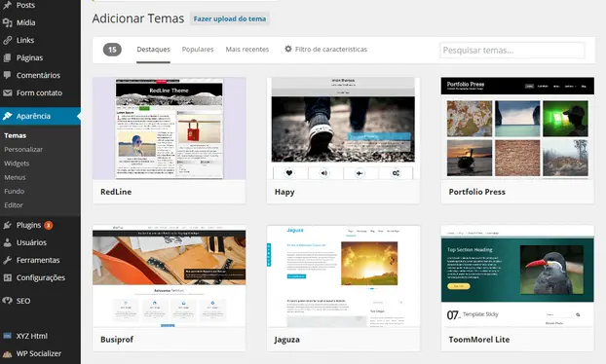Viewport: 606px width, 364px height.
Task: Click the Fazer upload do tema button
Action: click(x=230, y=18)
